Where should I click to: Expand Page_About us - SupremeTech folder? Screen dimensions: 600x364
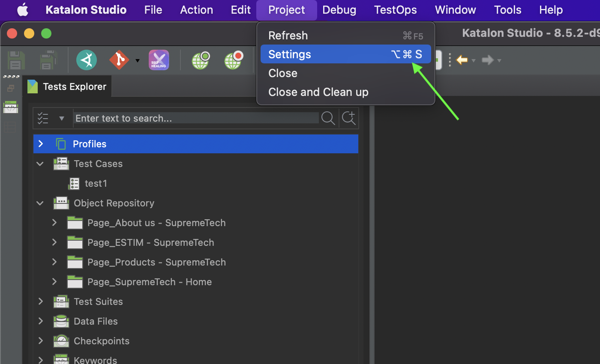[54, 223]
